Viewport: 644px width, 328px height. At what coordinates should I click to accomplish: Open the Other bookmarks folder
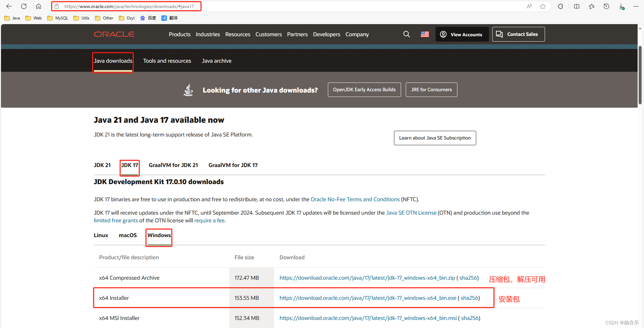click(x=104, y=18)
